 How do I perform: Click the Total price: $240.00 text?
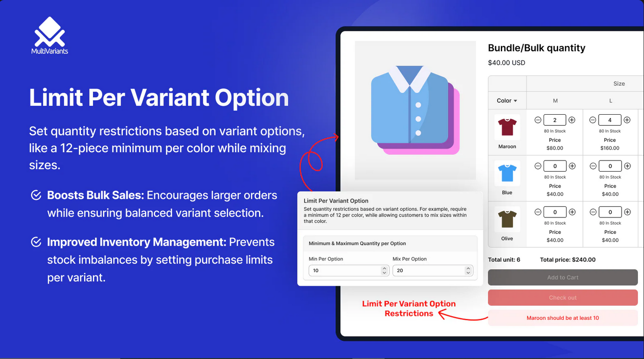pyautogui.click(x=568, y=260)
